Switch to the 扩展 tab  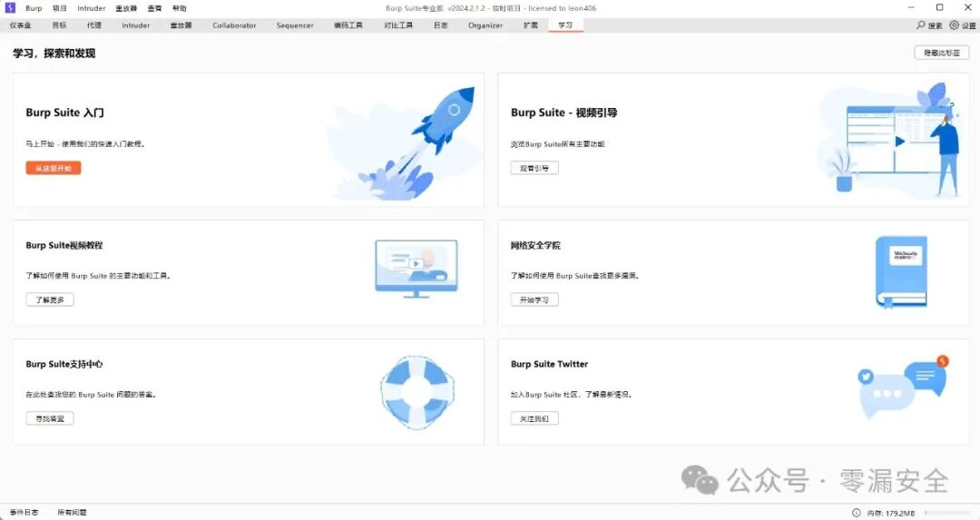[531, 25]
